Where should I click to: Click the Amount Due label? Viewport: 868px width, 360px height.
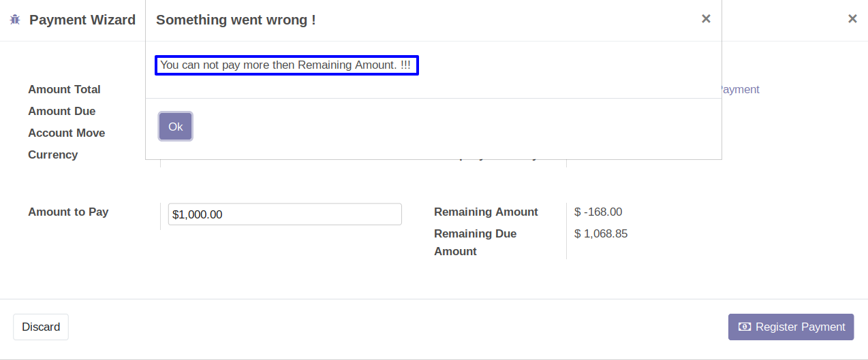62,111
